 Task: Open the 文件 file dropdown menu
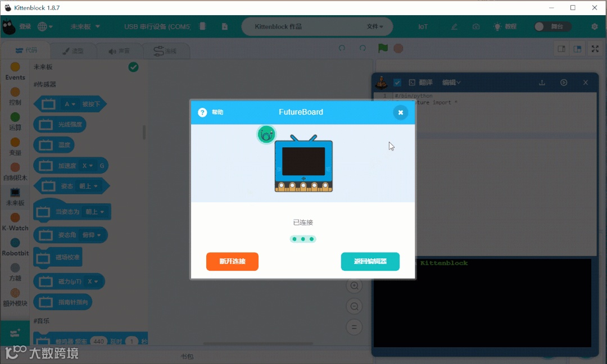point(375,27)
